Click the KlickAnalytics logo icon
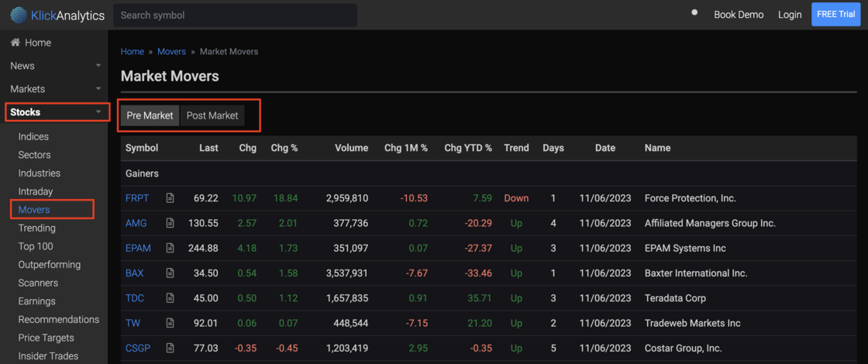The width and height of the screenshot is (868, 364). coord(17,15)
